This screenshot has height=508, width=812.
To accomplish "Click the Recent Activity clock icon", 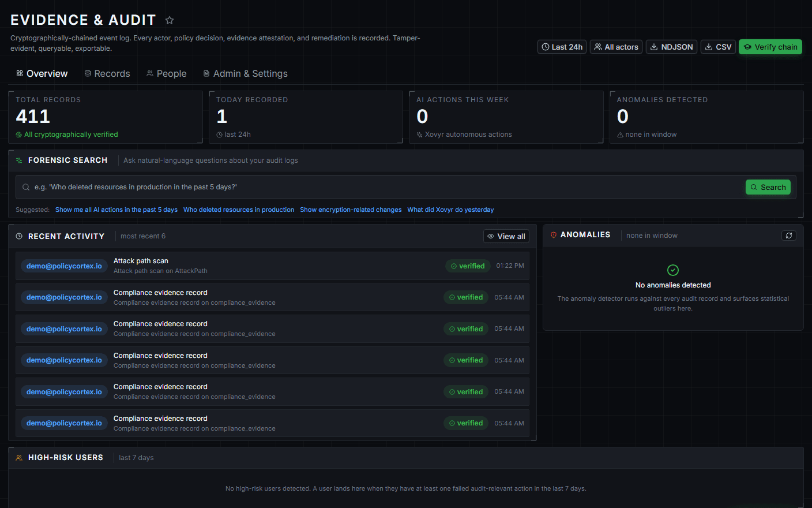I will [19, 236].
